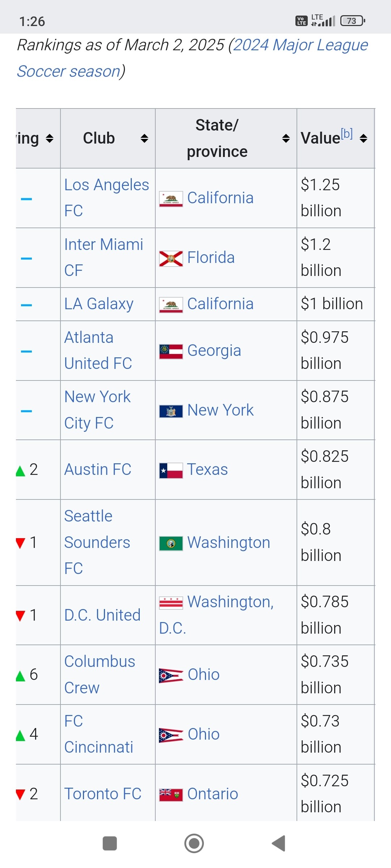Open recent apps with square button

tap(110, 843)
